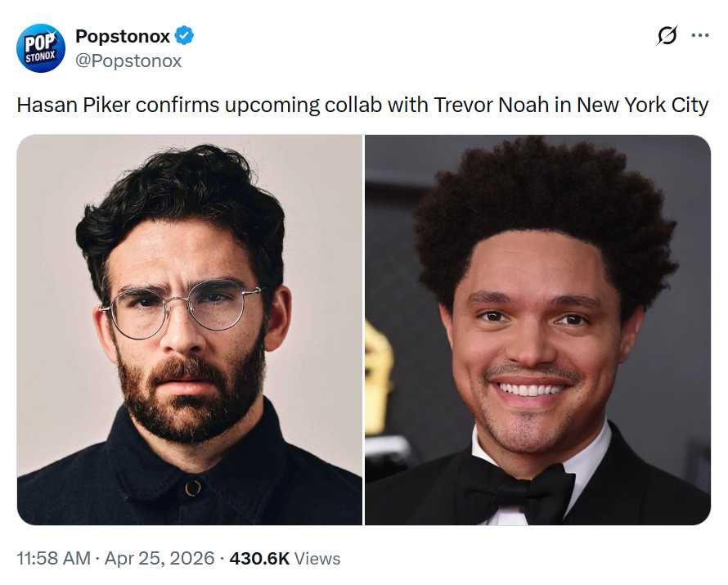Click the round glasses in the left photo
Image resolution: width=728 pixels, height=585 pixels.
(180, 309)
